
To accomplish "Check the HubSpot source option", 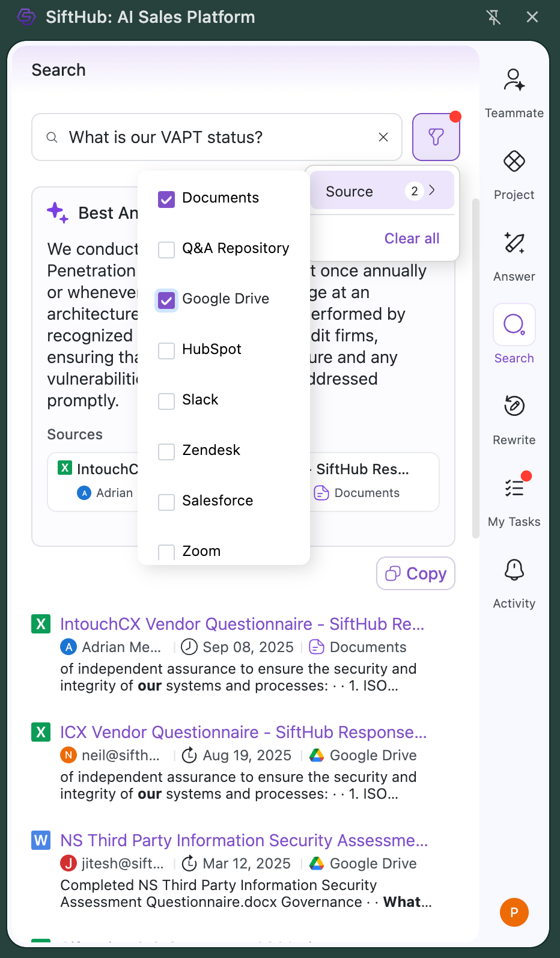I will point(166,350).
